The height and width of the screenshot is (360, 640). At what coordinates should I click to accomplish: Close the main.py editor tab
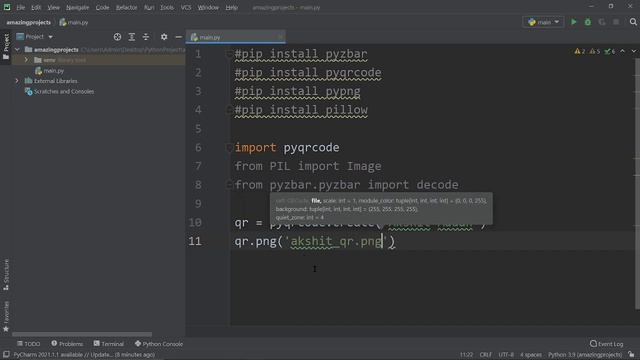(280, 37)
